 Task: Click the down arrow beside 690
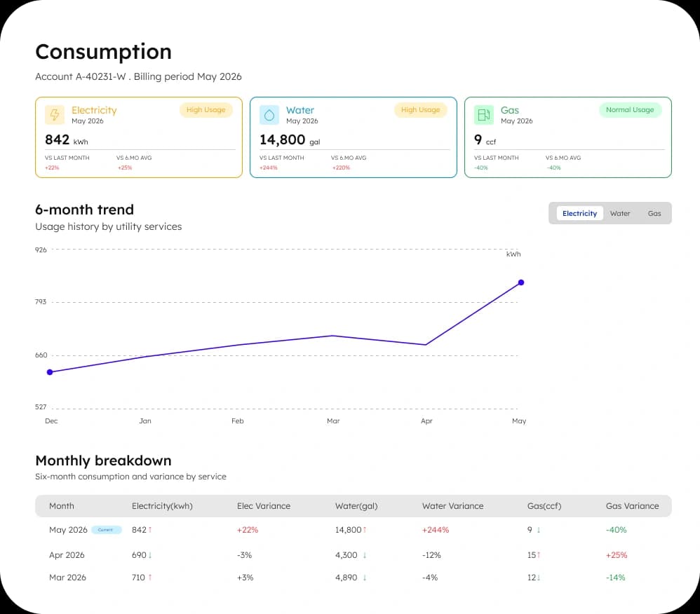point(150,555)
